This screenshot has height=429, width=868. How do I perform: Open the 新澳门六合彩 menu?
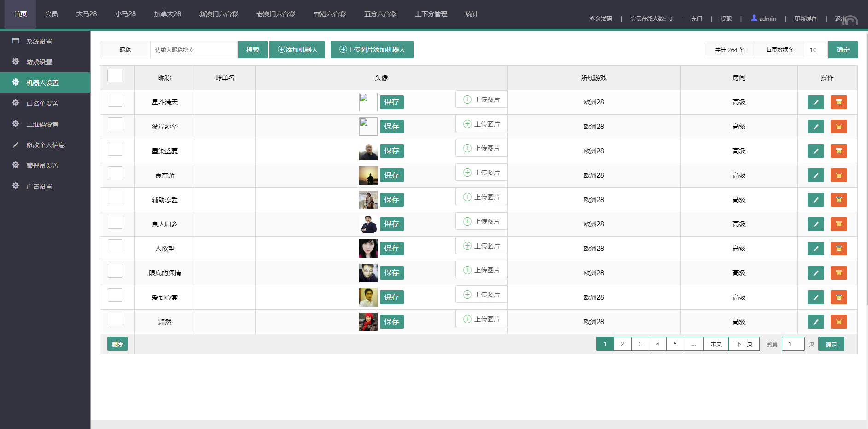[x=218, y=14]
